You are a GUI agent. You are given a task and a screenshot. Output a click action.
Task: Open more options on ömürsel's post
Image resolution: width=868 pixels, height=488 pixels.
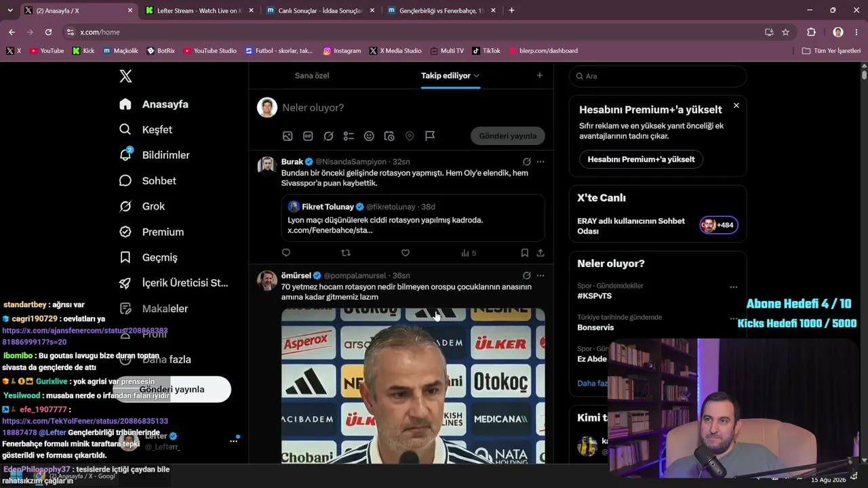point(540,276)
